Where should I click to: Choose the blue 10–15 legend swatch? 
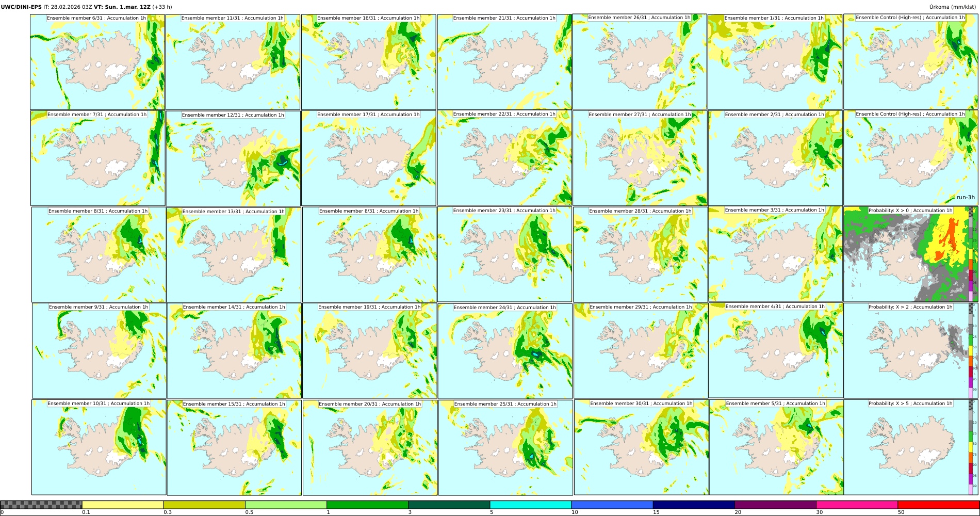[612, 505]
